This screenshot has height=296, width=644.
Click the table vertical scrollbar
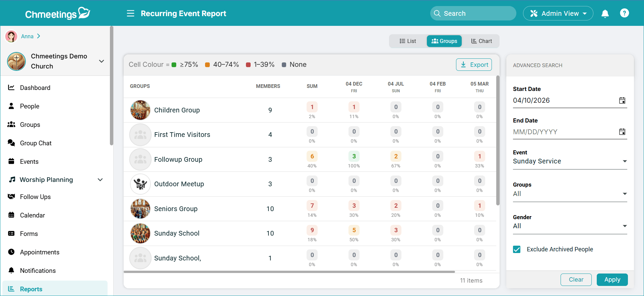(x=498, y=141)
